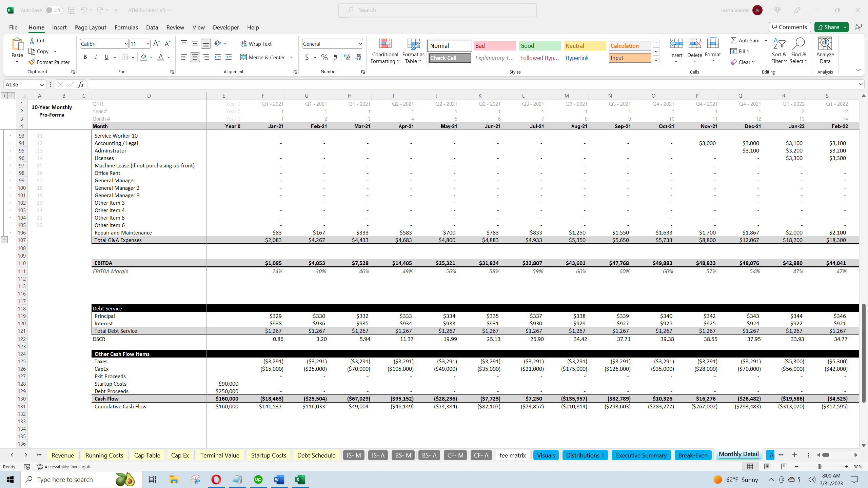This screenshot has height=488, width=868.
Task: Switch to the Formulas ribbon tab
Action: [126, 27]
